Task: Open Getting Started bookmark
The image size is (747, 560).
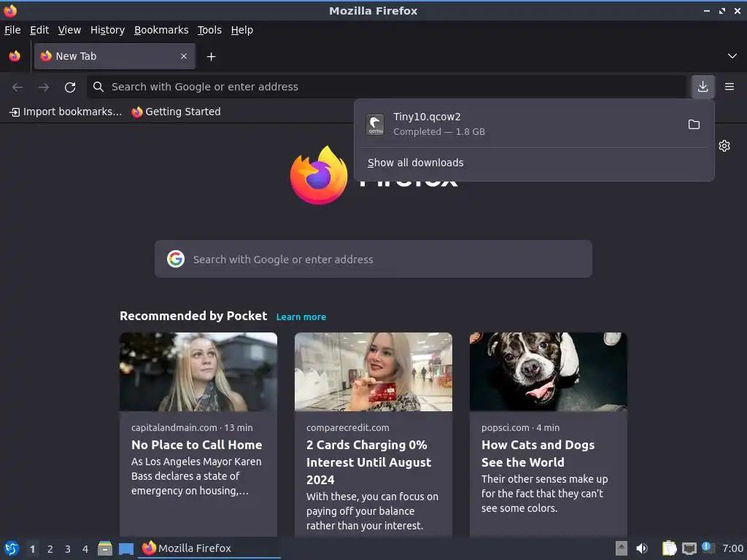Action: pos(177,112)
